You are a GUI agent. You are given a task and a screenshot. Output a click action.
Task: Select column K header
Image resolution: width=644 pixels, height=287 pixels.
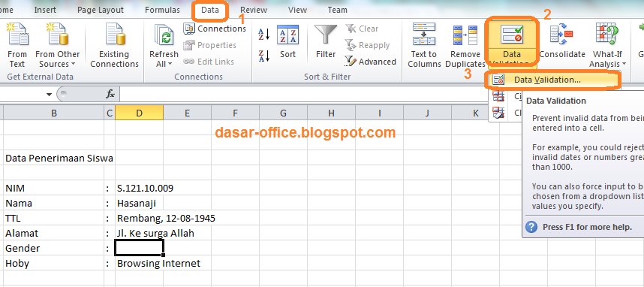point(476,113)
